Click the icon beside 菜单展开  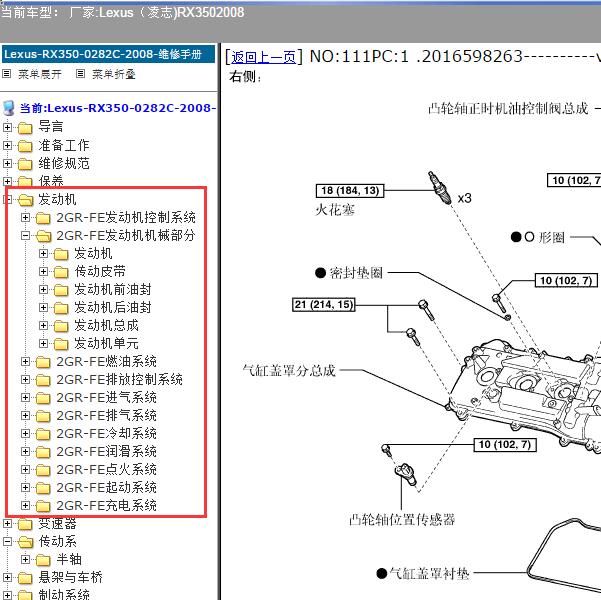click(x=7, y=74)
